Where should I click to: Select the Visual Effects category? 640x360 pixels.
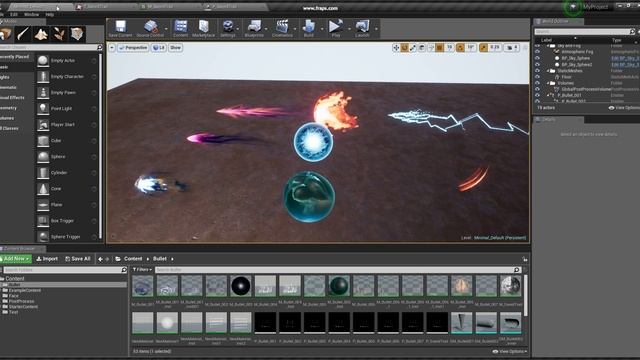(x=12, y=98)
